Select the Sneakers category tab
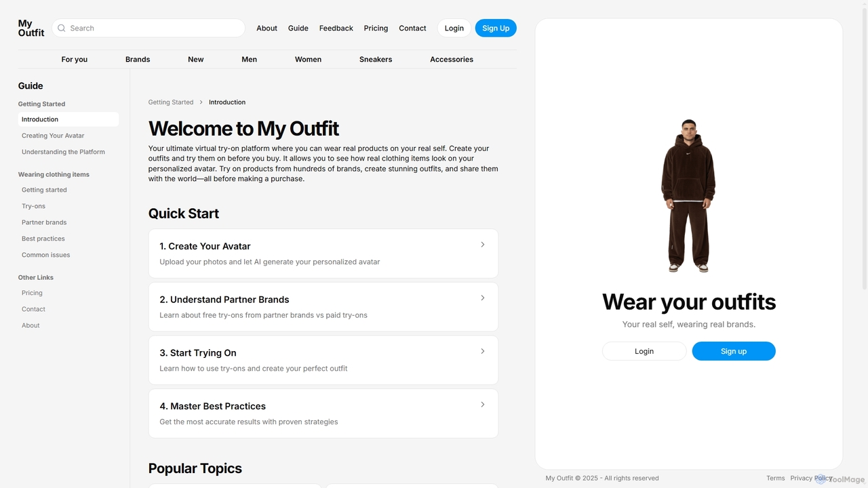 376,59
